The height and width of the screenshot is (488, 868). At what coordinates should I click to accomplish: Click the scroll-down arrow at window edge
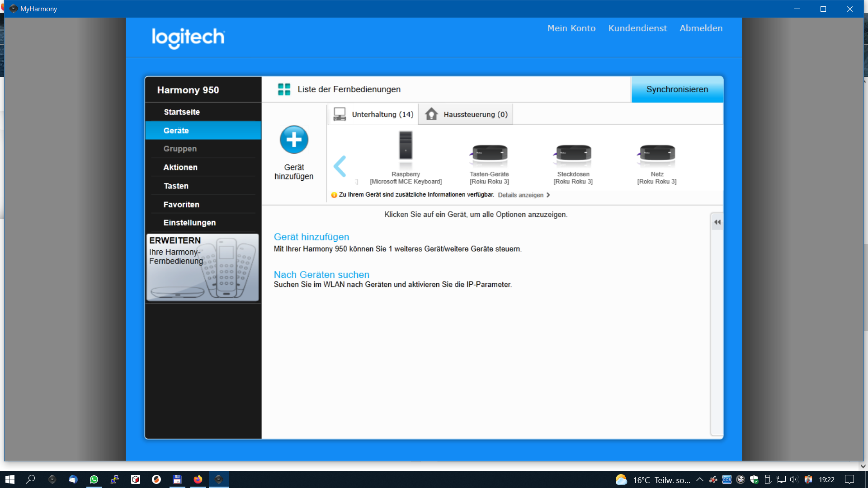click(x=863, y=466)
